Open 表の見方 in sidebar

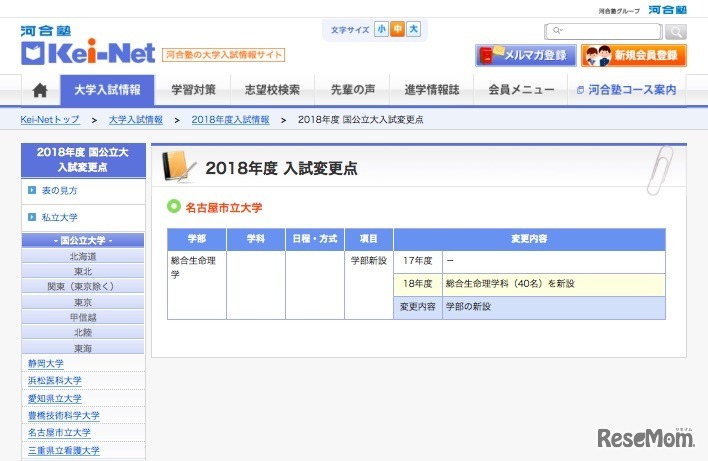click(59, 191)
